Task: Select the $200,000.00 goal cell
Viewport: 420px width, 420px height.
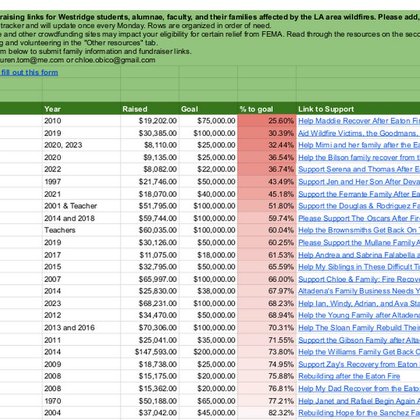Action: 208,352
